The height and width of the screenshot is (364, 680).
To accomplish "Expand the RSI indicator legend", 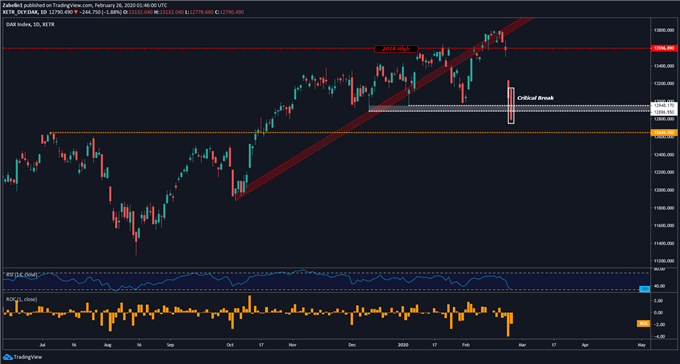I will coord(22,275).
